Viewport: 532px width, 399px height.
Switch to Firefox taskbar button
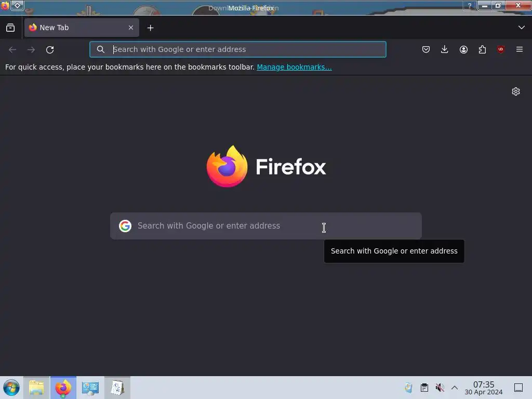coord(63,388)
